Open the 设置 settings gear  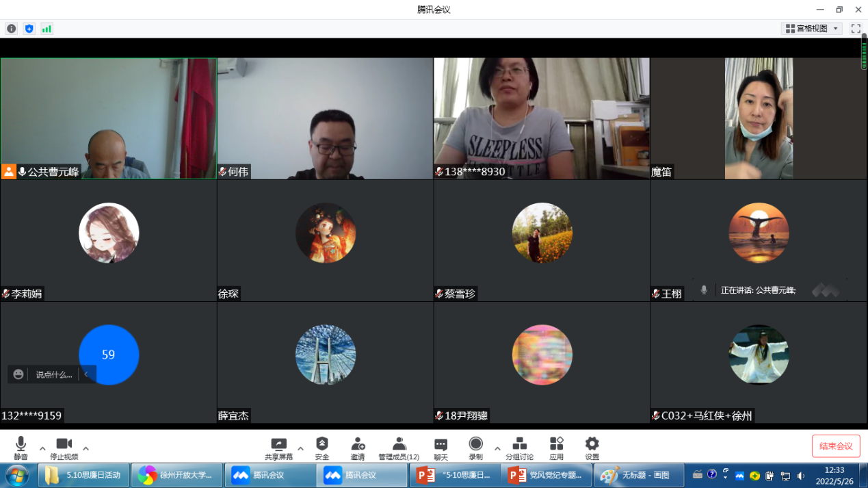tap(592, 447)
